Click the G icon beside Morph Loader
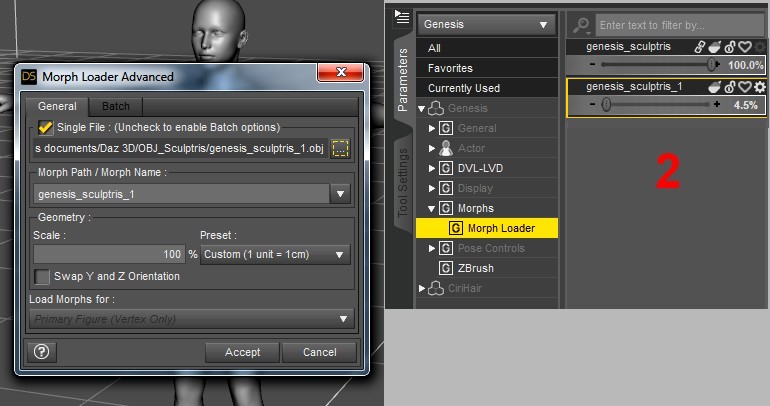Viewport: 770px width, 406px height. 456,228
